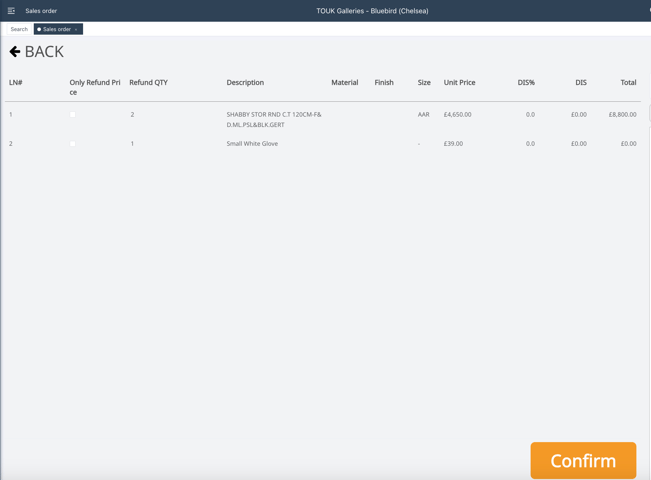The width and height of the screenshot is (651, 480).
Task: Click the Sales order title in header
Action: pyautogui.click(x=41, y=11)
